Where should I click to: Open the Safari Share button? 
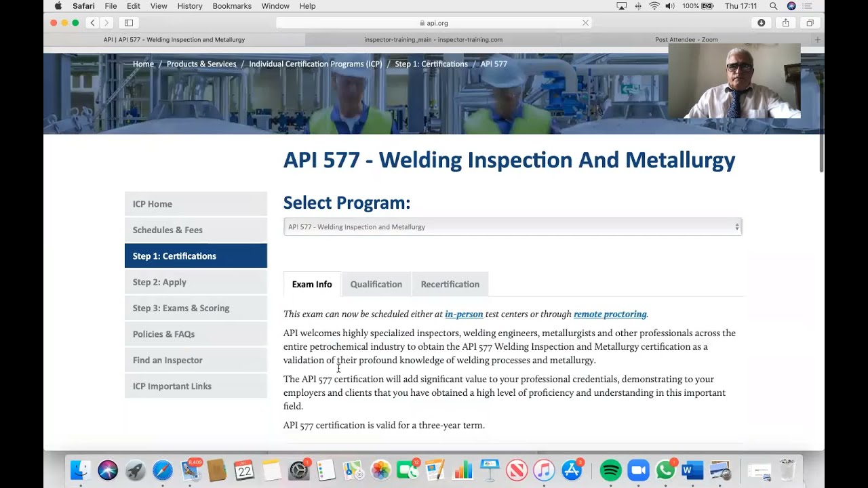click(x=785, y=22)
